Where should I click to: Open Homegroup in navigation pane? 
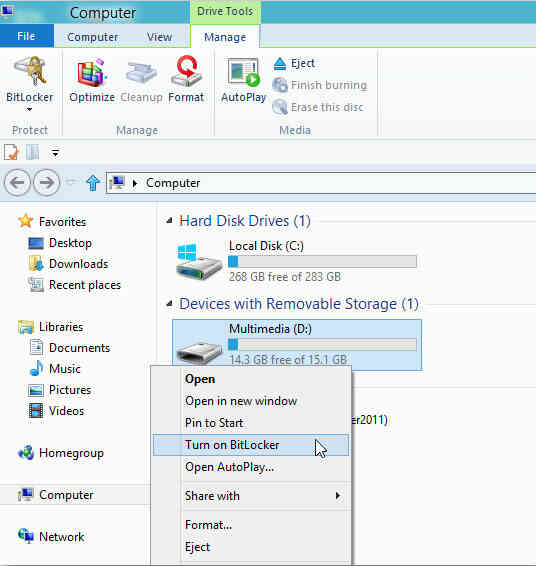(61, 453)
